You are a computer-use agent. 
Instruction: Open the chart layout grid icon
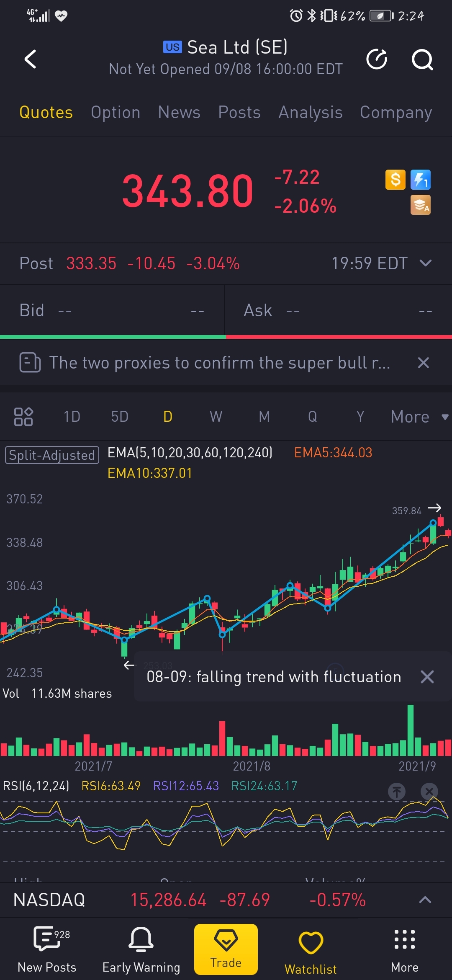coord(23,417)
